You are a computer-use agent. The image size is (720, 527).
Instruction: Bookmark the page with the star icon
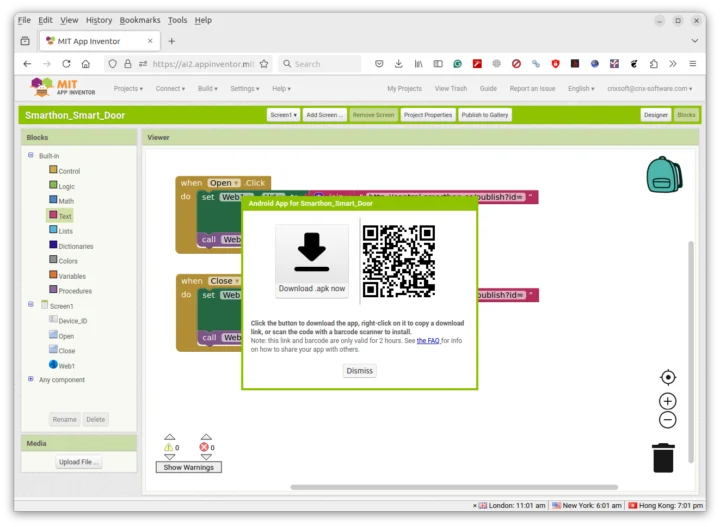click(x=264, y=64)
